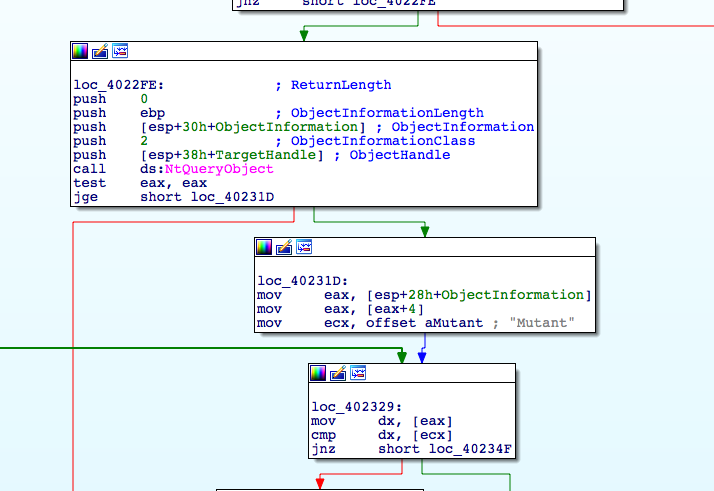This screenshot has height=491, width=714.
Task: Click the pencil edit icon on the loc_402329 node
Action: coord(338,373)
